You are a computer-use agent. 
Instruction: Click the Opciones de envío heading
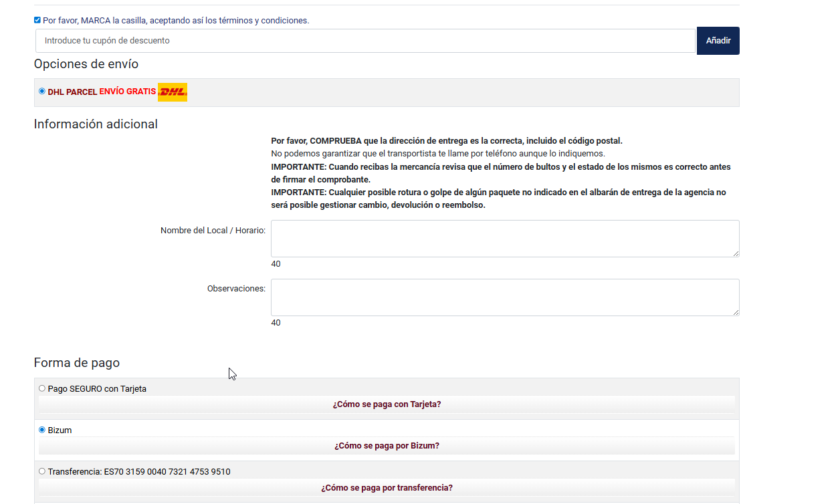(86, 64)
